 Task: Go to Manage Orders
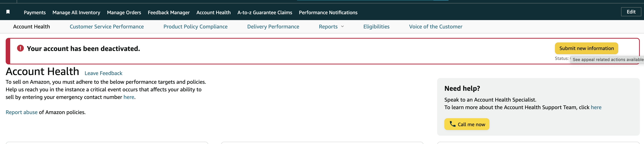(124, 13)
